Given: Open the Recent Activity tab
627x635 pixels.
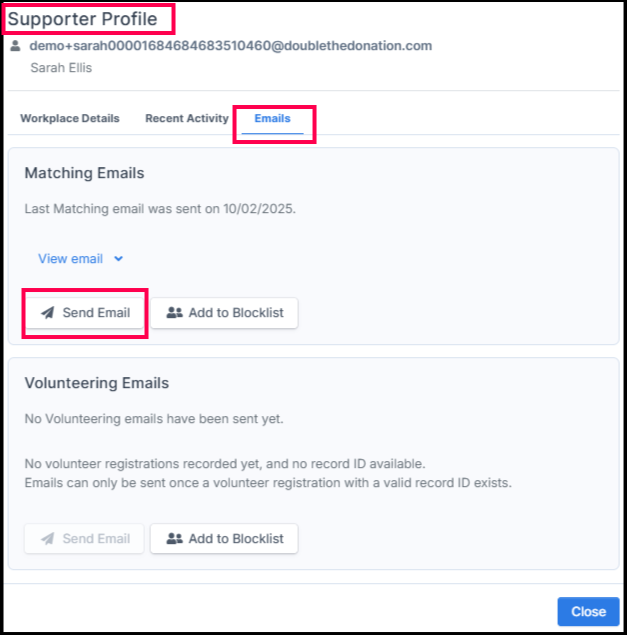Looking at the screenshot, I should click(187, 119).
